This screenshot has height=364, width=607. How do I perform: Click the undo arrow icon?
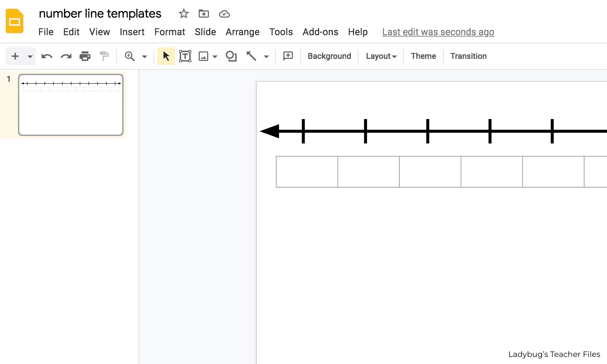[47, 56]
